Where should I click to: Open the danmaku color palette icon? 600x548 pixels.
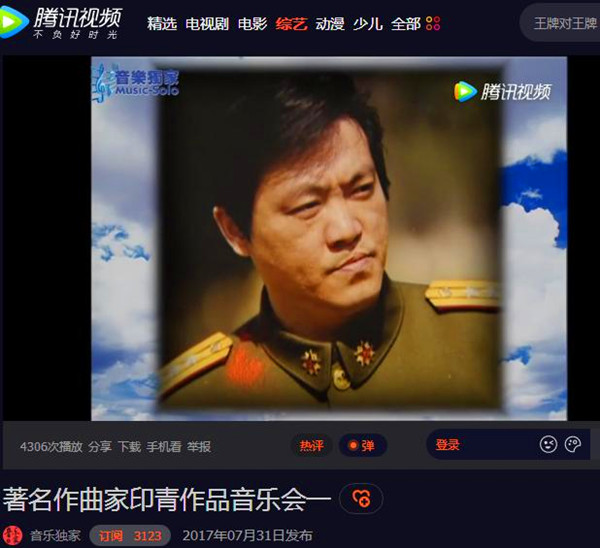tap(573, 444)
